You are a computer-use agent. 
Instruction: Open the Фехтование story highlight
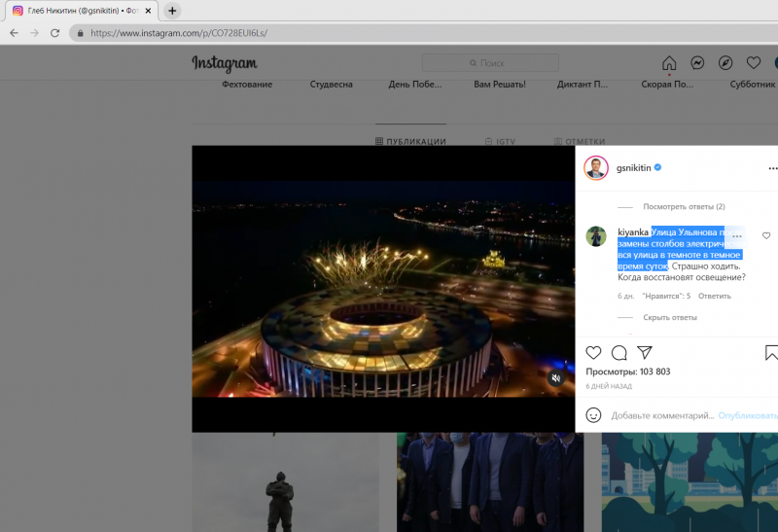[247, 85]
